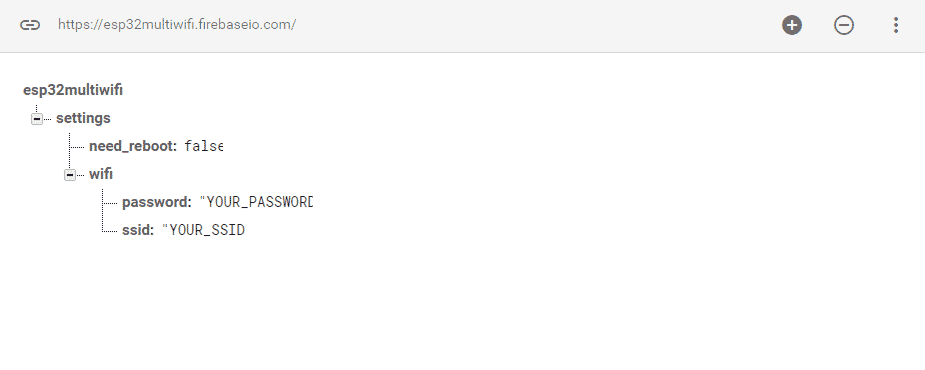Edit the false value of need_reboot
Viewport: 925px width, 370px height.
point(204,146)
